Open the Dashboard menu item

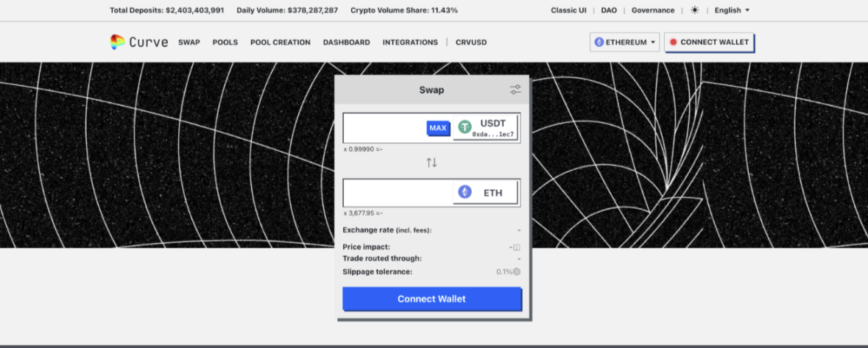coord(347,43)
